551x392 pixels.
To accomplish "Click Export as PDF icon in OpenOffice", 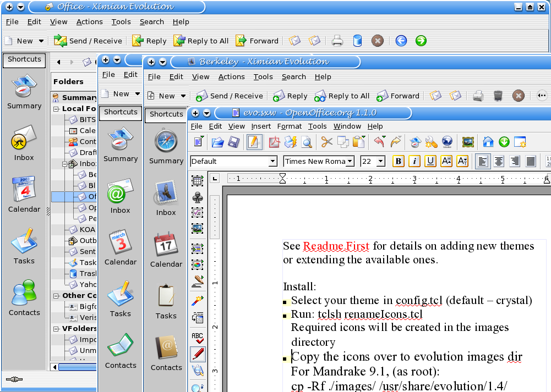I will click(274, 142).
